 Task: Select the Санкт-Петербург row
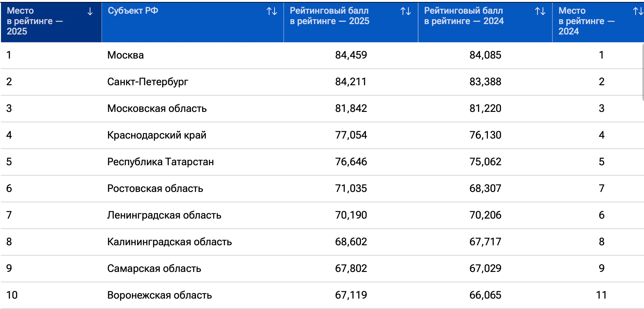322,82
